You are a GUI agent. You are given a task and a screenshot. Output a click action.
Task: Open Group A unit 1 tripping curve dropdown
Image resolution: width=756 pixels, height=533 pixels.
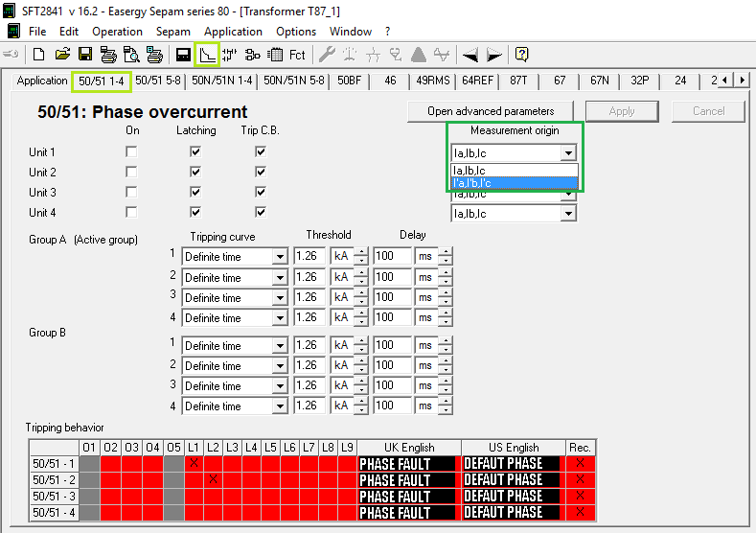(280, 257)
